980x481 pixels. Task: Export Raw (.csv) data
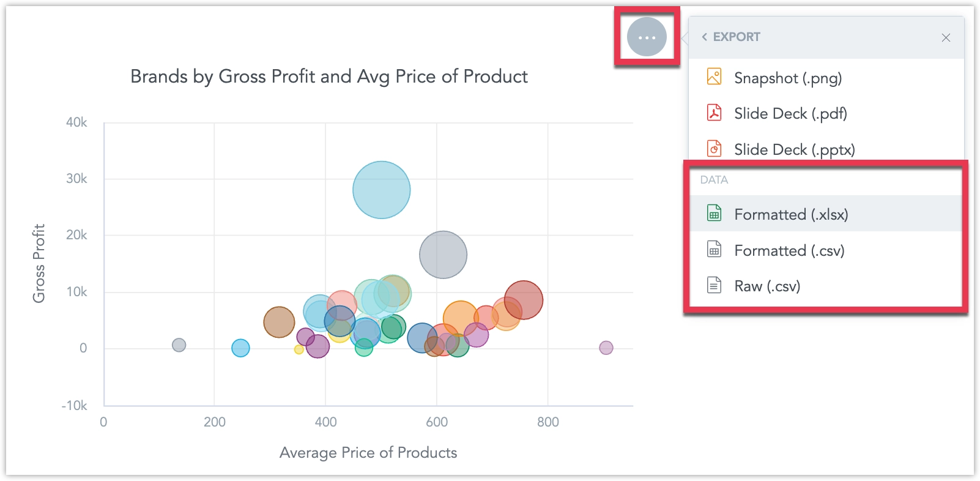click(x=767, y=286)
